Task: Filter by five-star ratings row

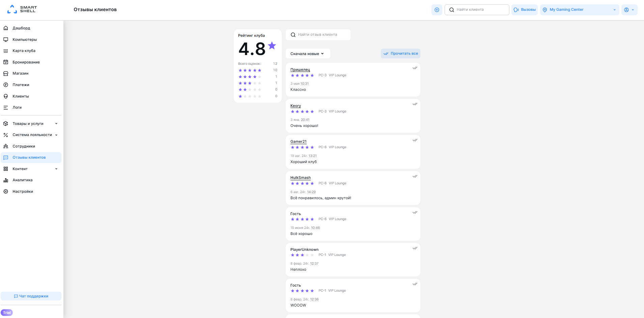Action: click(x=258, y=70)
